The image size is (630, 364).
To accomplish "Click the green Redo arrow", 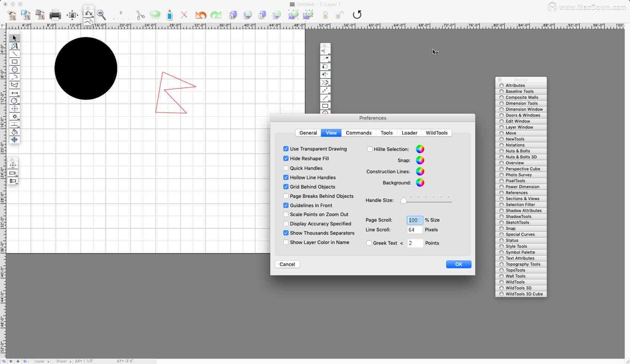I will click(x=216, y=15).
